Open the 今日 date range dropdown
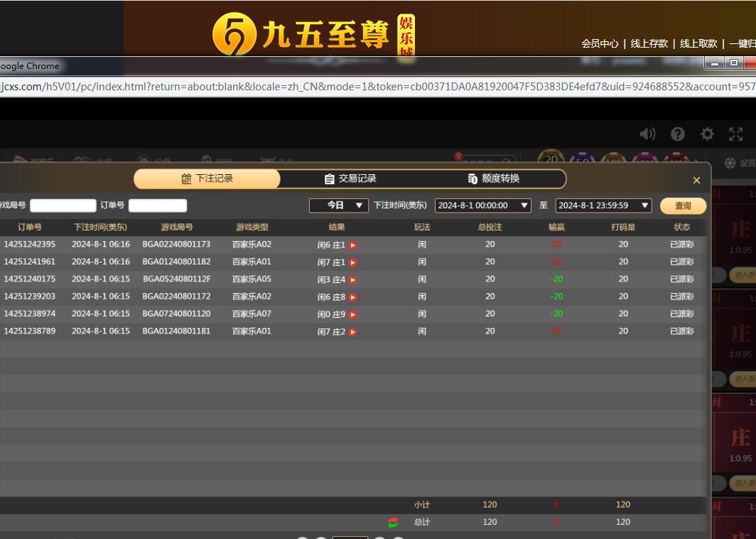The image size is (756, 539). coord(338,206)
